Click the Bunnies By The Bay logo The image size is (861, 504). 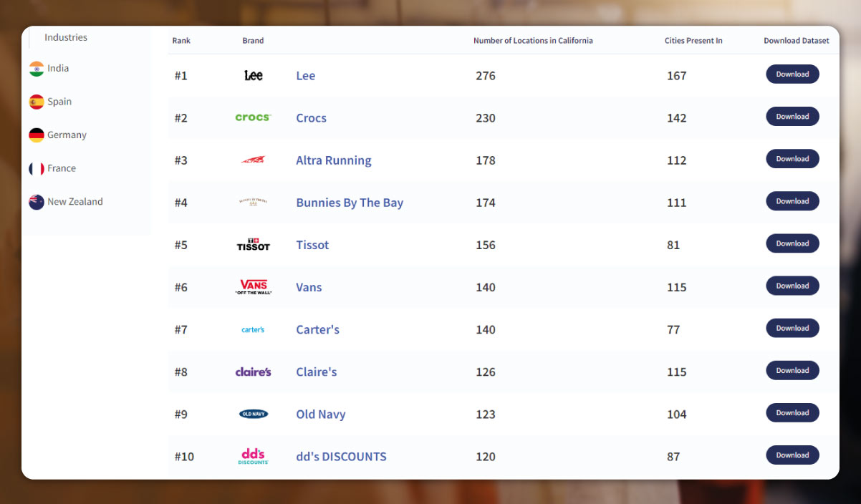[x=254, y=202]
